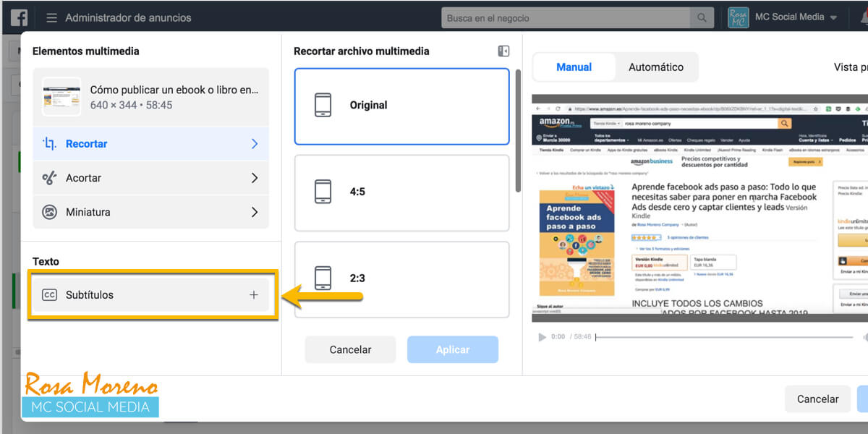Expand the Acortar chevron
868x434 pixels.
pyautogui.click(x=254, y=178)
